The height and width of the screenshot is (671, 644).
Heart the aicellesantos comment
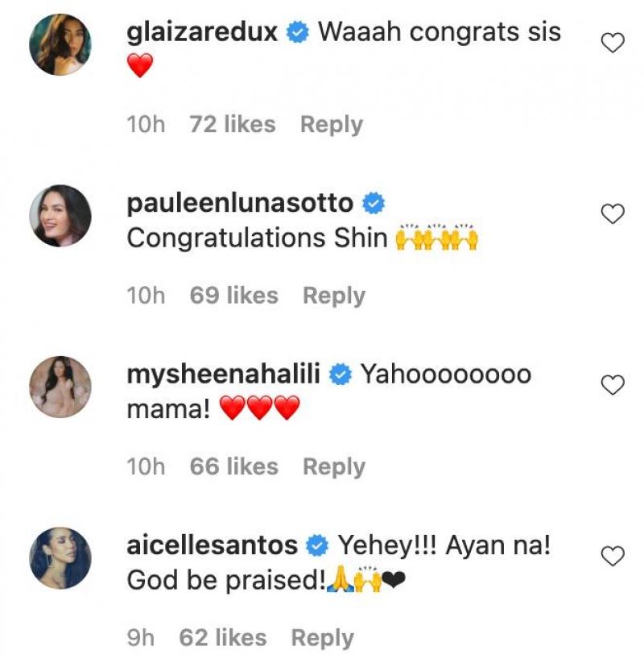(613, 556)
